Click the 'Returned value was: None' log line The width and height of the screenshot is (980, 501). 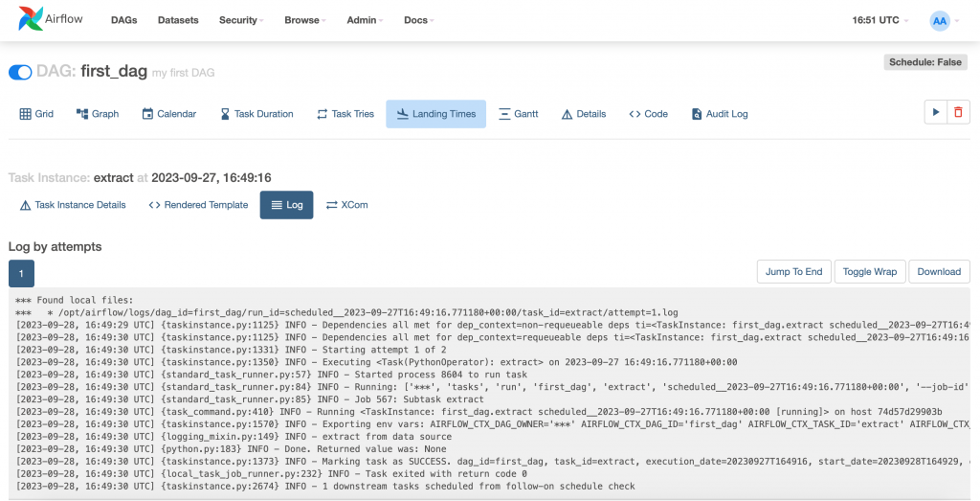(x=232, y=448)
